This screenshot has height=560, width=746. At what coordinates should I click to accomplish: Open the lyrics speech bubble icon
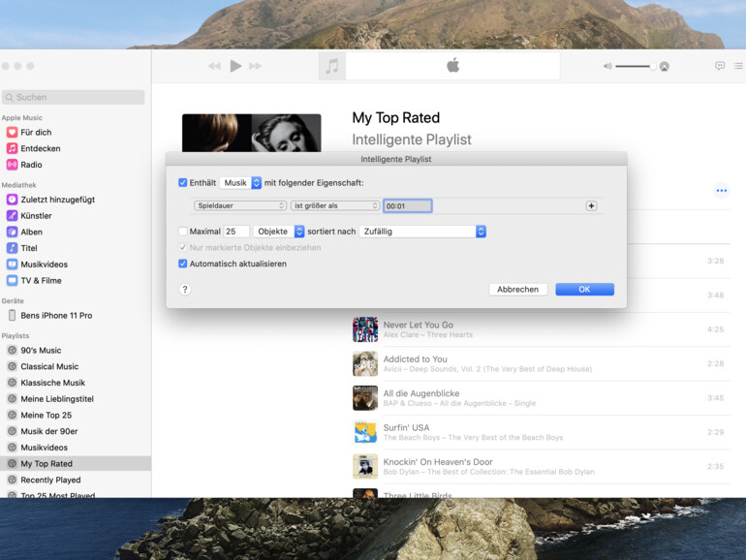pos(720,66)
